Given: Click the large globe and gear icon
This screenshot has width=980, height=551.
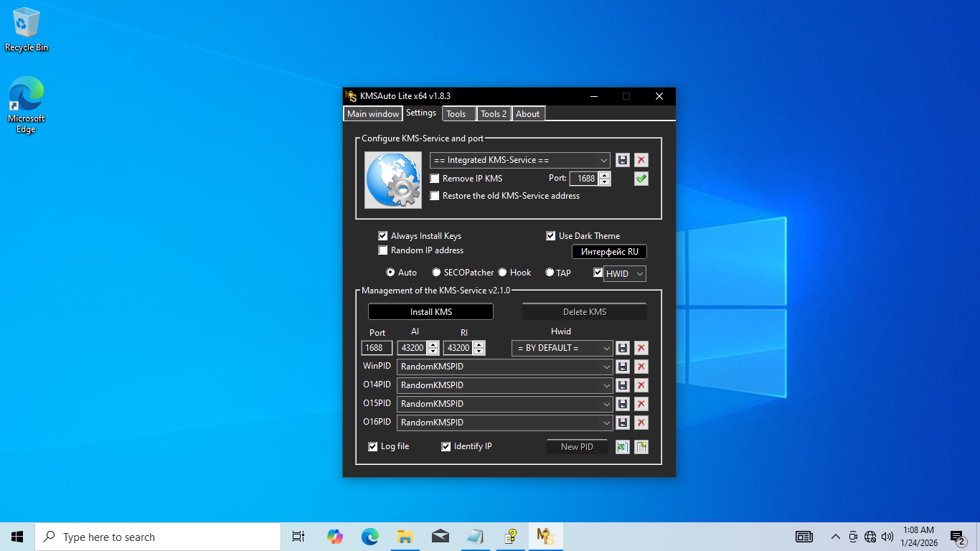Looking at the screenshot, I should tap(392, 180).
